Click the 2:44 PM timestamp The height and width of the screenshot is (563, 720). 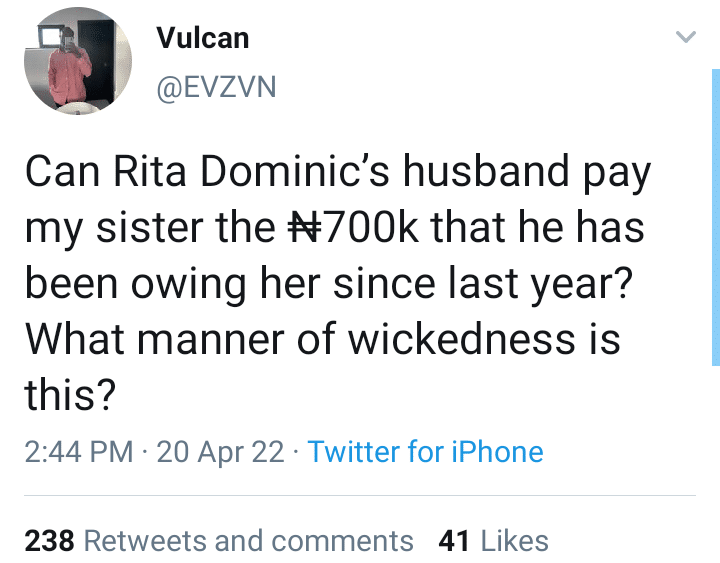78,451
